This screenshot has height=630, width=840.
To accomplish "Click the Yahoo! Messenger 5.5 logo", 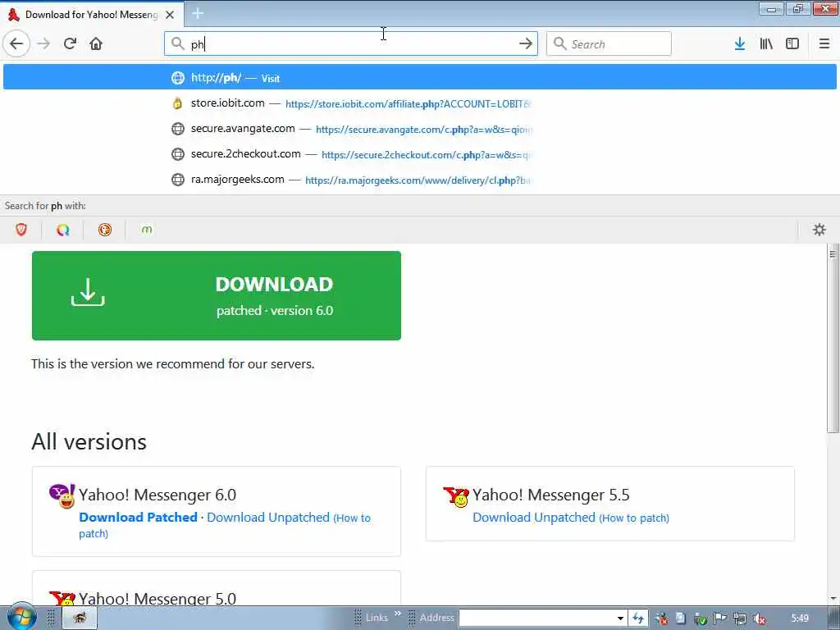I will tap(456, 496).
